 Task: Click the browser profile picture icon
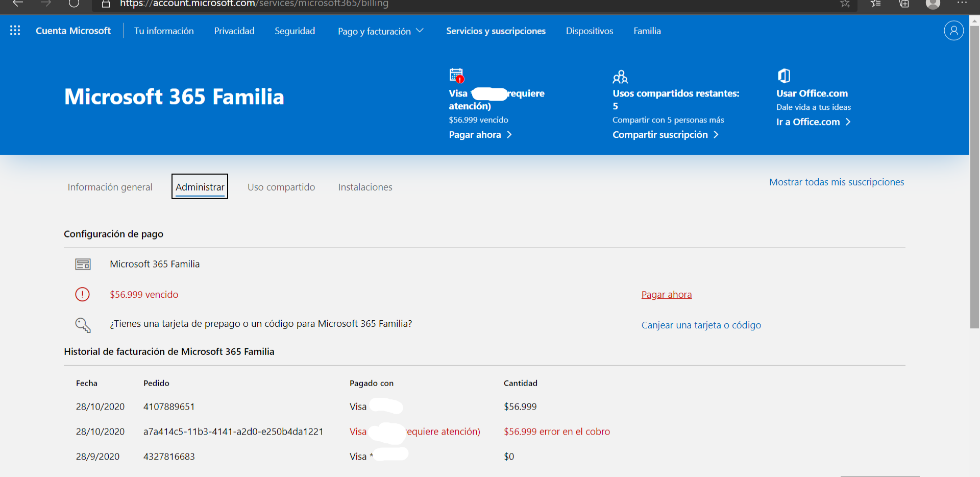point(933,4)
